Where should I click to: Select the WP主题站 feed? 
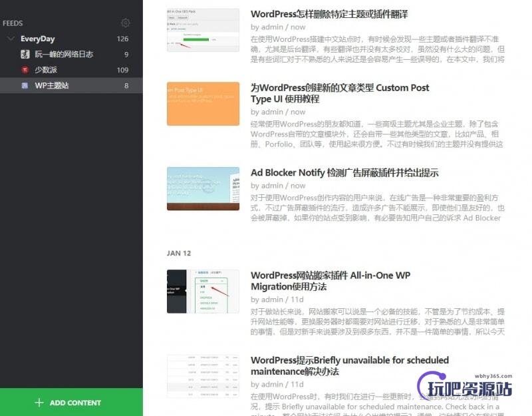[71, 86]
